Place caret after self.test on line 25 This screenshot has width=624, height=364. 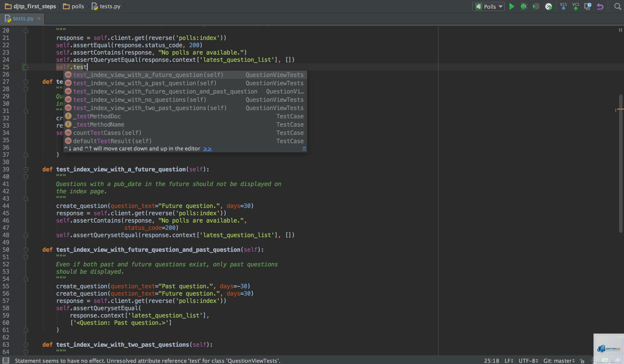(x=88, y=67)
